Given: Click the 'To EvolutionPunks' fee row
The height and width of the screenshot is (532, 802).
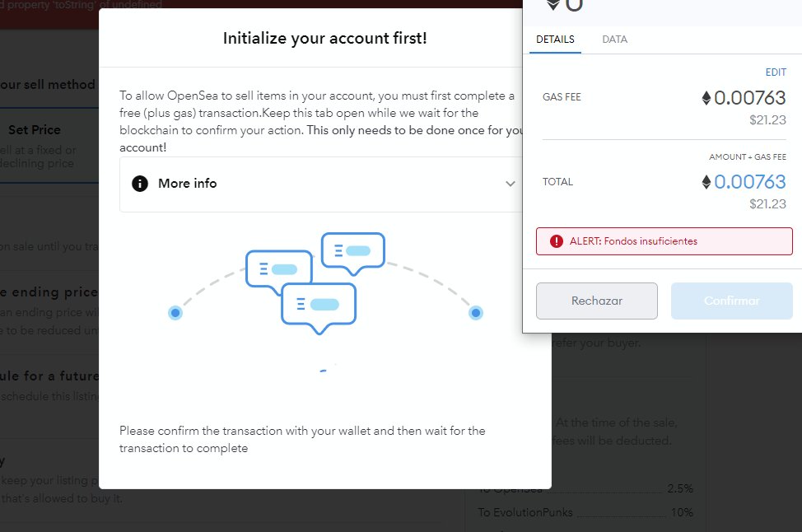Looking at the screenshot, I should (x=585, y=512).
